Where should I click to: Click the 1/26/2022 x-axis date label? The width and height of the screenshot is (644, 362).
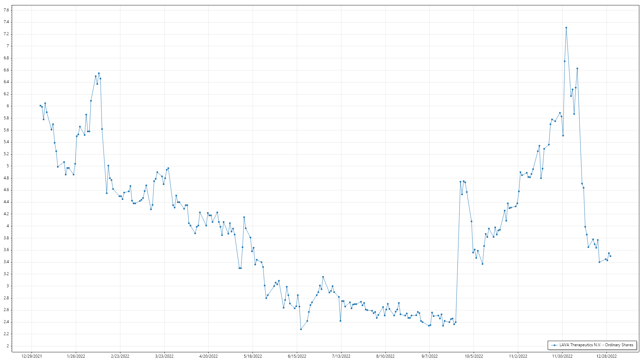76,356
